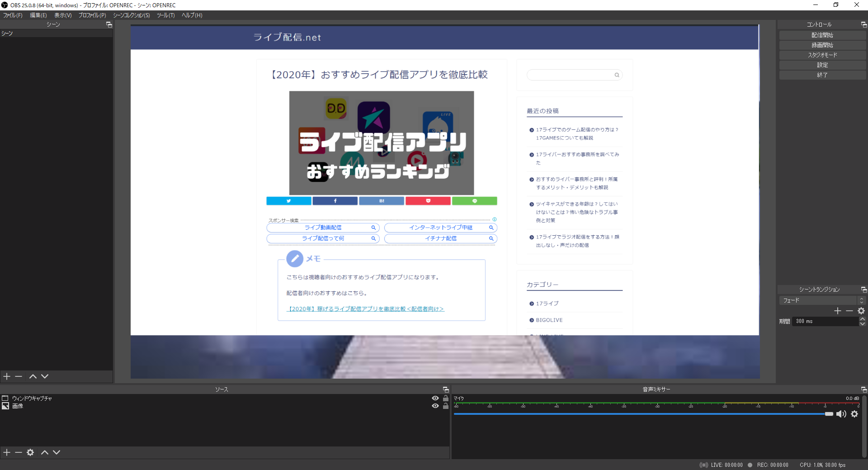
Task: Click Hatena B! share button in preview
Action: [382, 201]
